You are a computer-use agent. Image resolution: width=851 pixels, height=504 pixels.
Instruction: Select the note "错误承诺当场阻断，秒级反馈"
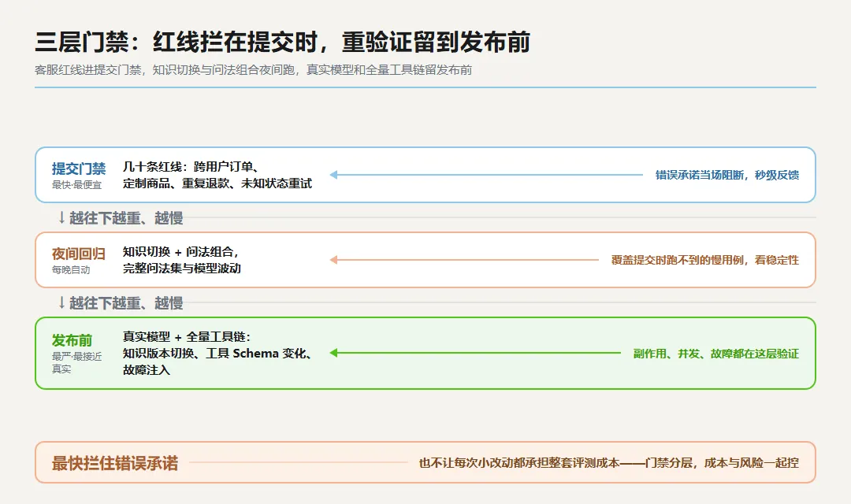click(727, 175)
